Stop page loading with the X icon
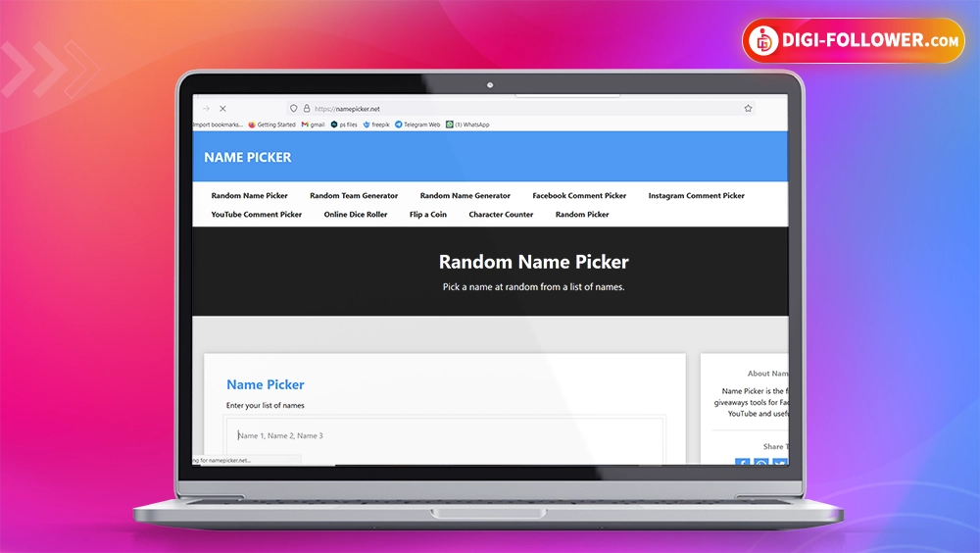The image size is (980, 553). coord(222,108)
